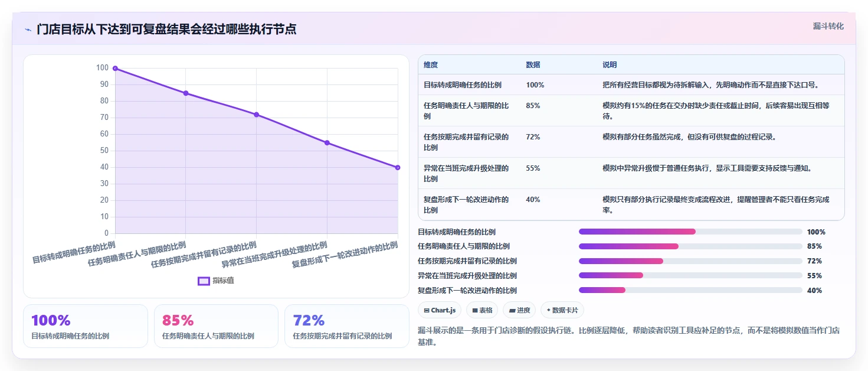The width and height of the screenshot is (868, 371).
Task: Click the lightning icon beside the page title
Action: click(x=28, y=30)
